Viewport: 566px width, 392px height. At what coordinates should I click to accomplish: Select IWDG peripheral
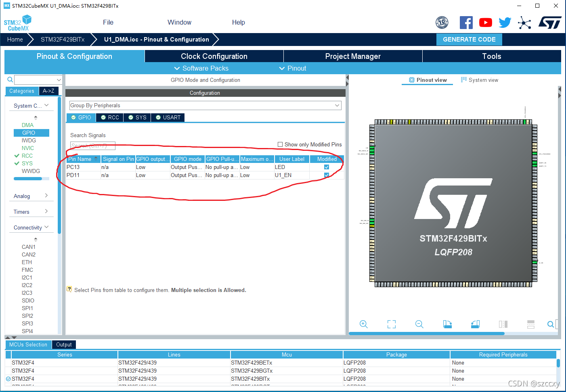(x=29, y=140)
